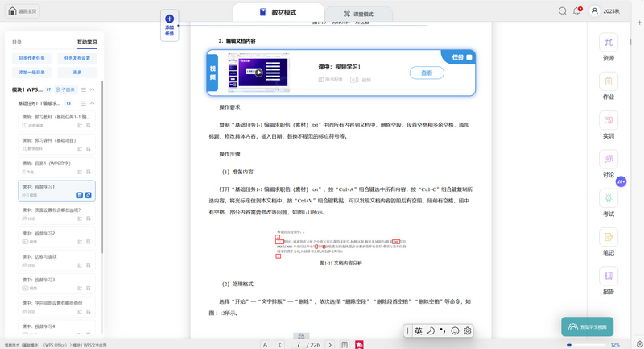Viewport: 644px width, 349px height.
Task: Click the page number input field
Action: pos(298,345)
